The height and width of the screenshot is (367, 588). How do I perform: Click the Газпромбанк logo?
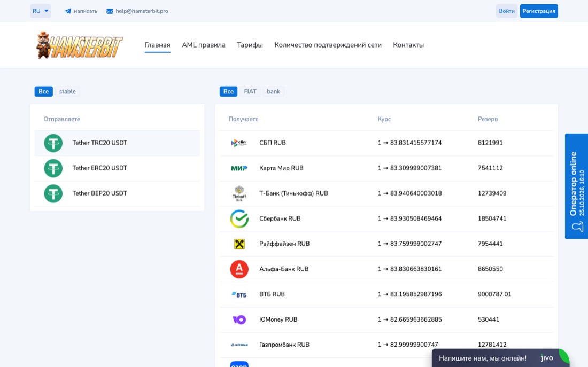239,345
